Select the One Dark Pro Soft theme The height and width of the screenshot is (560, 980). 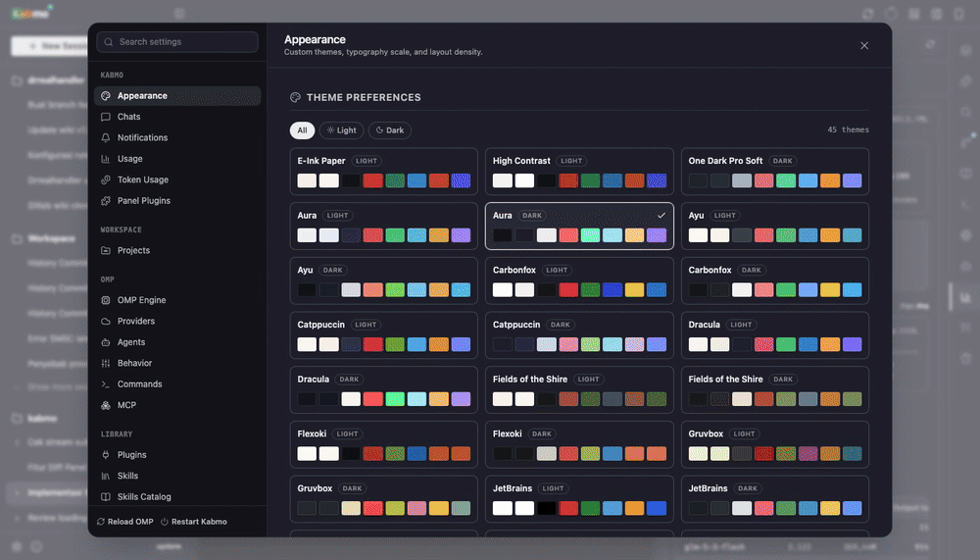point(775,172)
